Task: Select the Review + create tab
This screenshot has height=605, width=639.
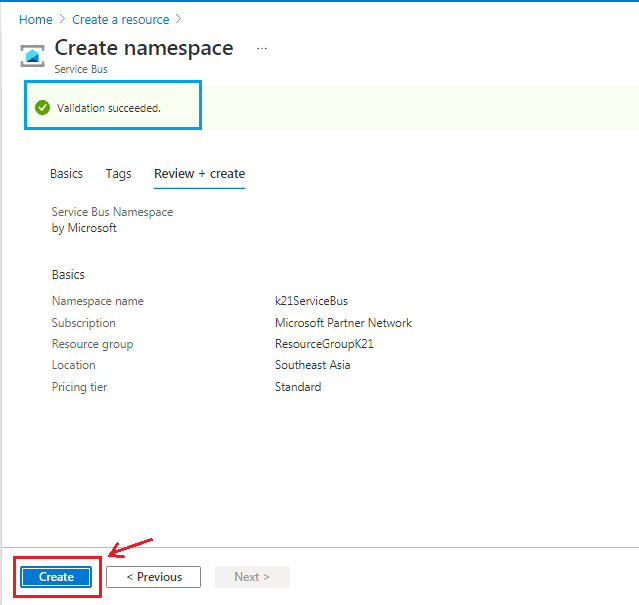Action: coord(199,174)
